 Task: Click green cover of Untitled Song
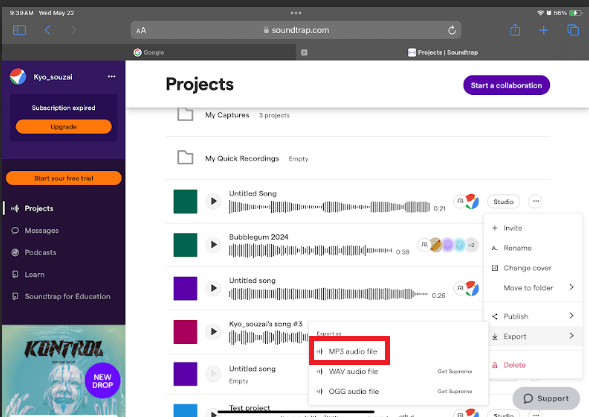coord(185,201)
